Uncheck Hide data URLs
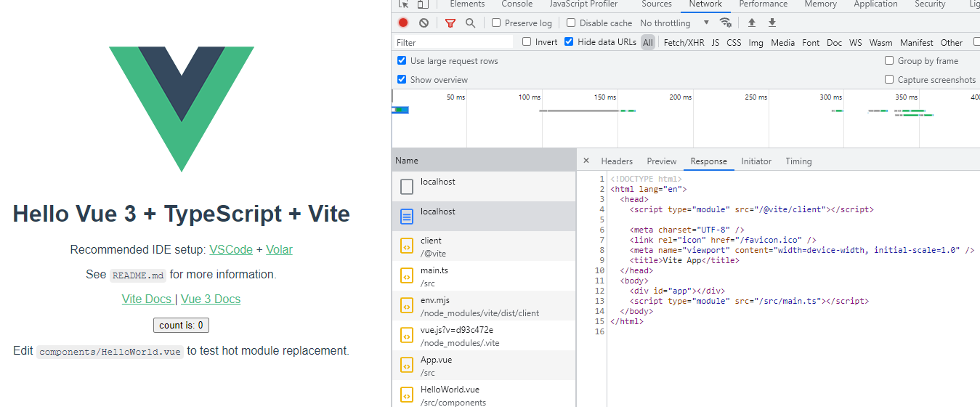The height and width of the screenshot is (407, 980). tap(569, 42)
